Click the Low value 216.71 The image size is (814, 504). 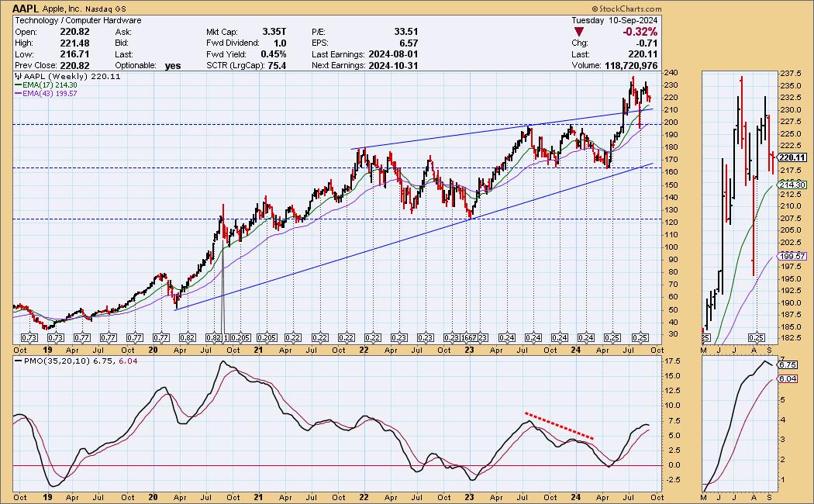(x=74, y=54)
